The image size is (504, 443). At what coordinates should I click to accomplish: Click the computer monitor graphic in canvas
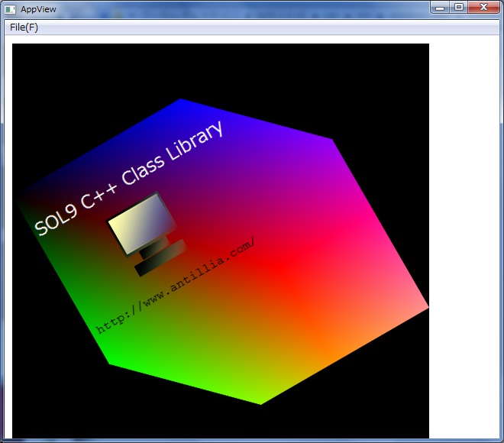147,234
